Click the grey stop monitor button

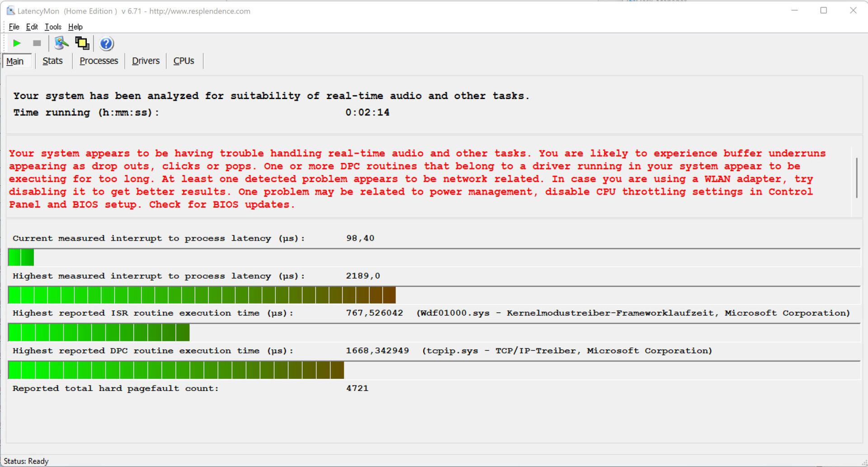pyautogui.click(x=37, y=43)
